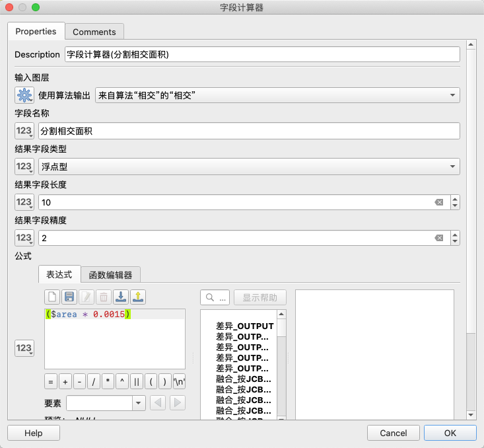
Task: Increase 结果字段精度 with the up stepper
Action: [454, 235]
